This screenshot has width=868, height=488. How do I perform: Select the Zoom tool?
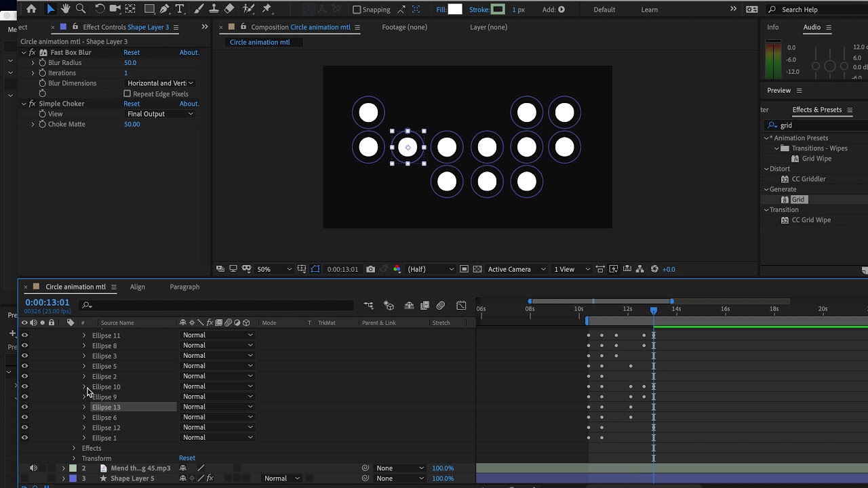pyautogui.click(x=81, y=9)
